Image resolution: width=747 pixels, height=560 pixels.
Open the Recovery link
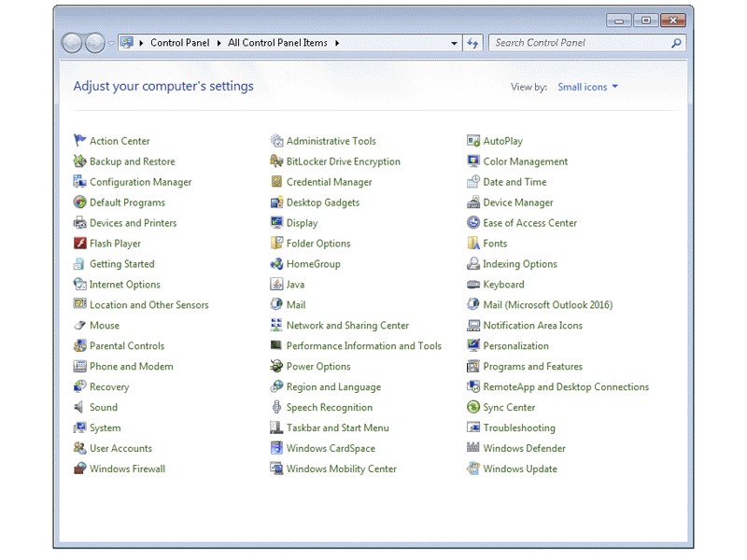click(109, 386)
